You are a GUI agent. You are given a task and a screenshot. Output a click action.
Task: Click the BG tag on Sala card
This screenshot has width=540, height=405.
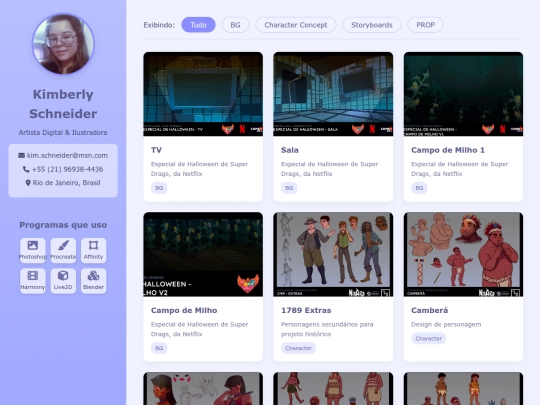pos(289,188)
